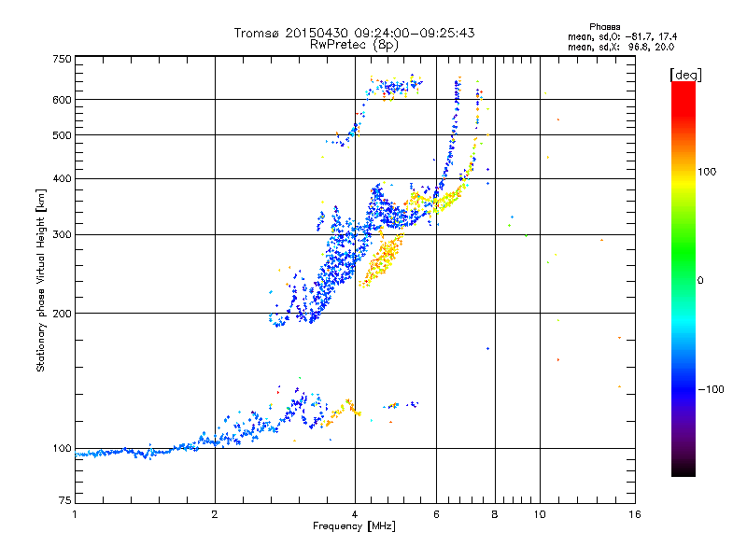Click the x-axis tick label '8'

pos(495,514)
